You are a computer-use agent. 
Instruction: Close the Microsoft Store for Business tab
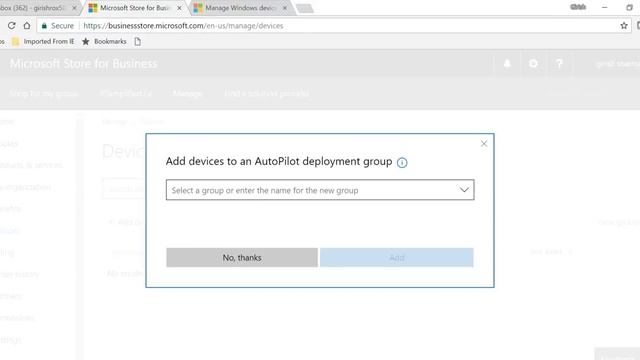pyautogui.click(x=179, y=8)
